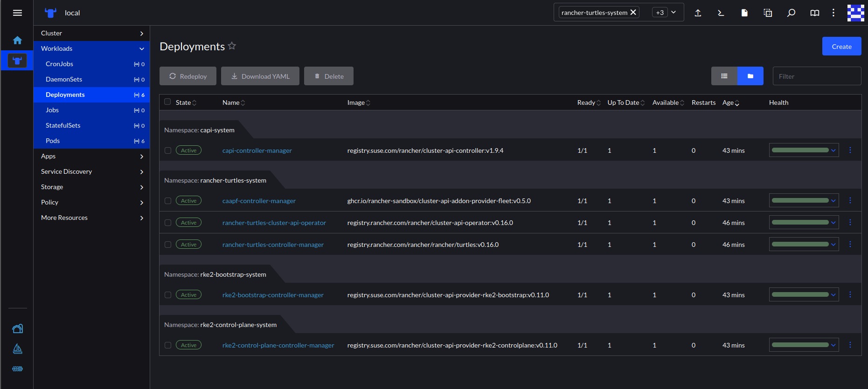This screenshot has height=389, width=868.
Task: Favorite Deployments with the star icon
Action: pos(232,46)
